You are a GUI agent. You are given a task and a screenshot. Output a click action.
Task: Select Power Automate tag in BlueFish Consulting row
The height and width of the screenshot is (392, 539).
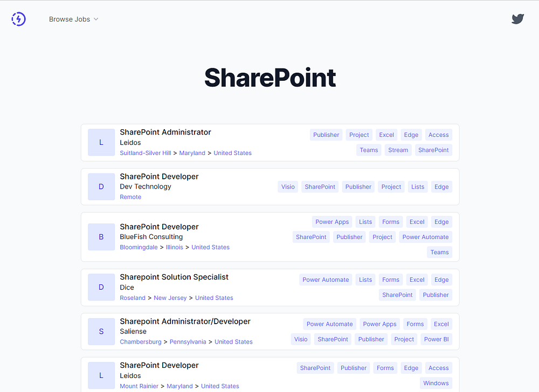click(426, 237)
